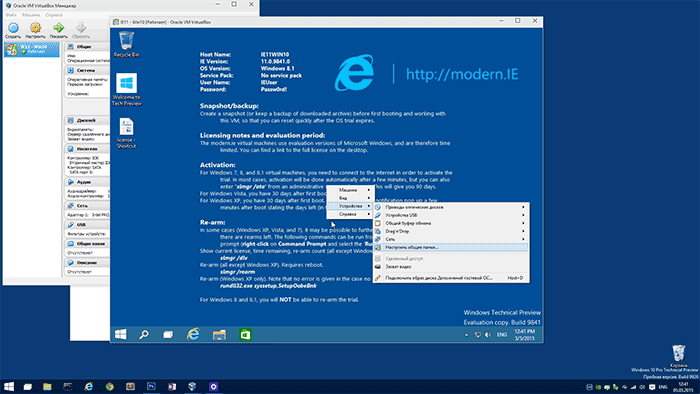Choose Настроить общие папки menu entry
The image size is (700, 394).
pyautogui.click(x=451, y=247)
